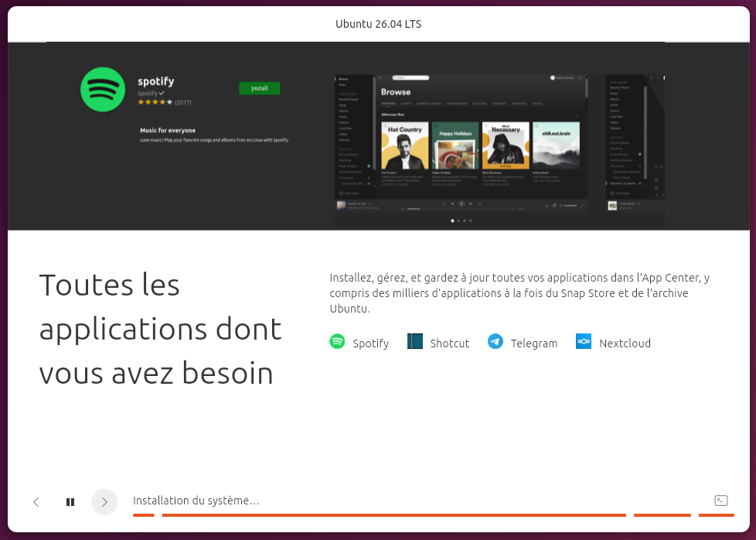756x540 pixels.
Task: Advance to the next slide arrow
Action: tap(104, 502)
